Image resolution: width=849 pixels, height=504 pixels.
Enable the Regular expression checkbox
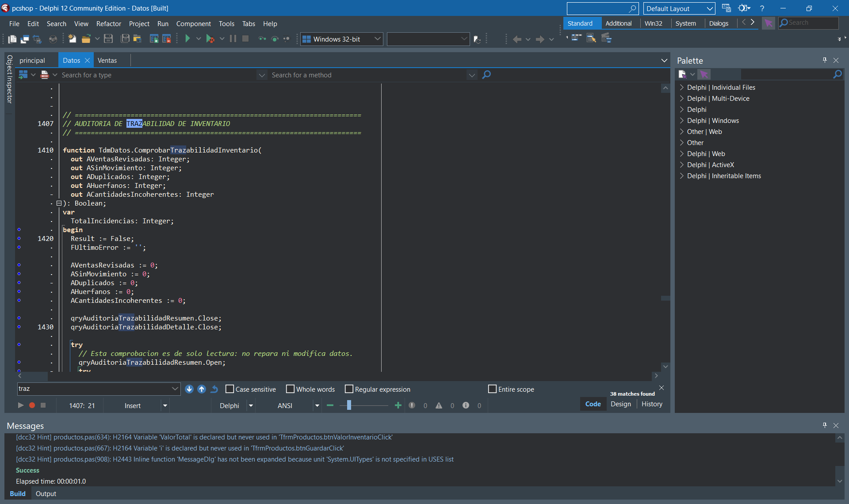349,389
